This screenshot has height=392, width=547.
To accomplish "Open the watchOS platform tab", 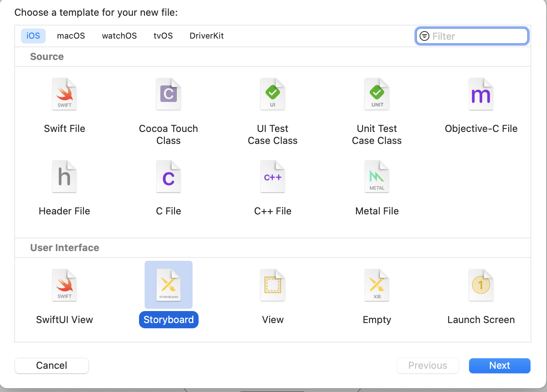I will (x=119, y=36).
